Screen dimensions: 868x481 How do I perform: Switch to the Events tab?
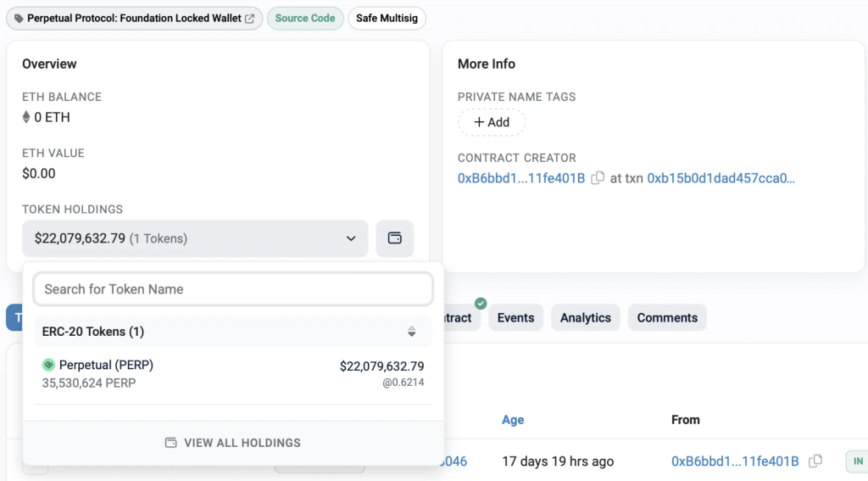coord(515,317)
